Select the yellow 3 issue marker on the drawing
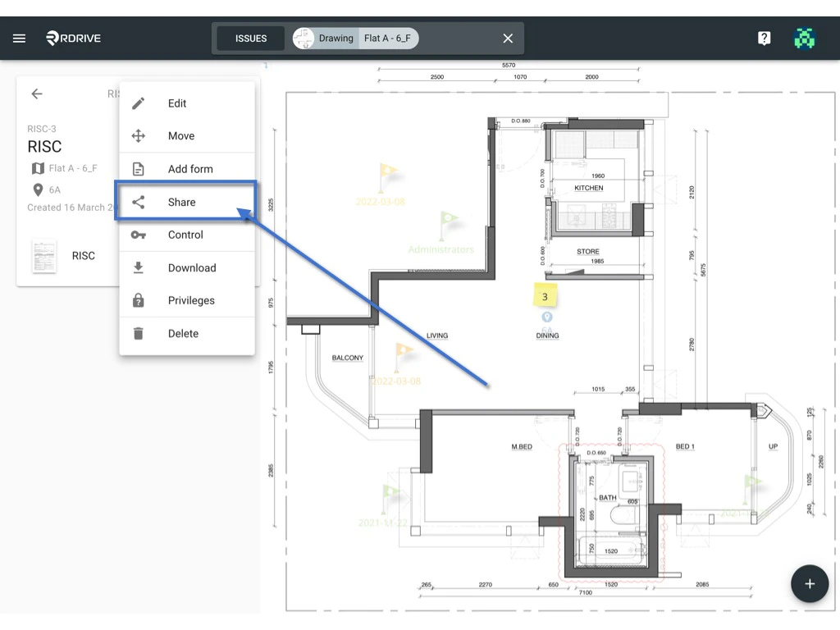This screenshot has height=630, width=840. 545,296
